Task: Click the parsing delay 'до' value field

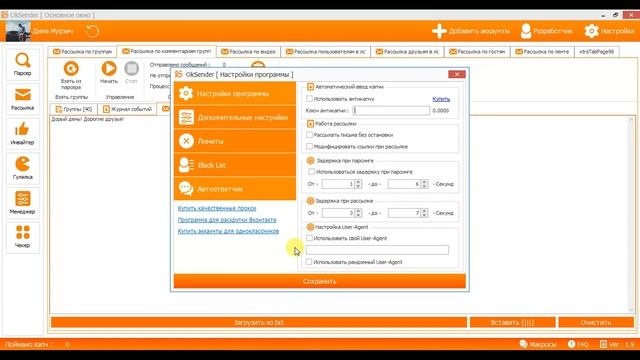Action: click(404, 184)
